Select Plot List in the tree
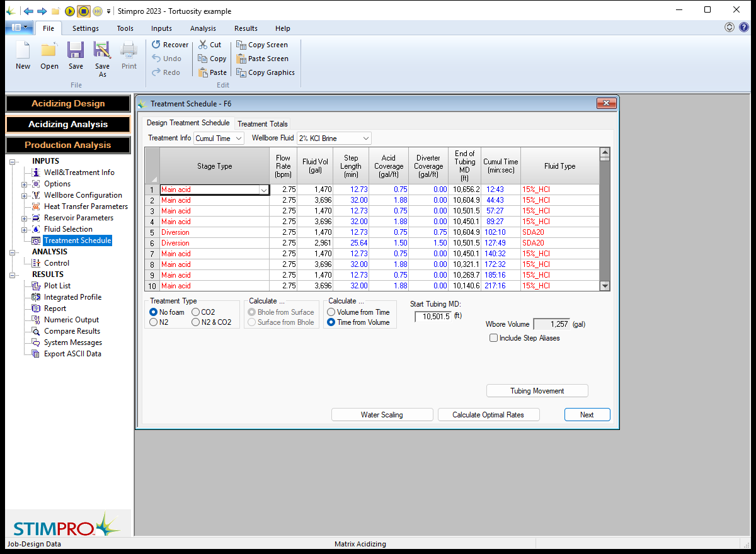Viewport: 756px width, 554px height. 57,286
